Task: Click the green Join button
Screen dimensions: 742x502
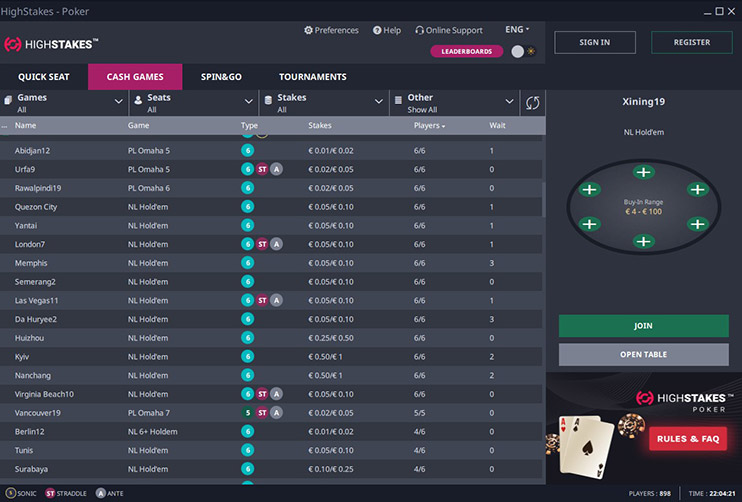Action: tap(644, 326)
